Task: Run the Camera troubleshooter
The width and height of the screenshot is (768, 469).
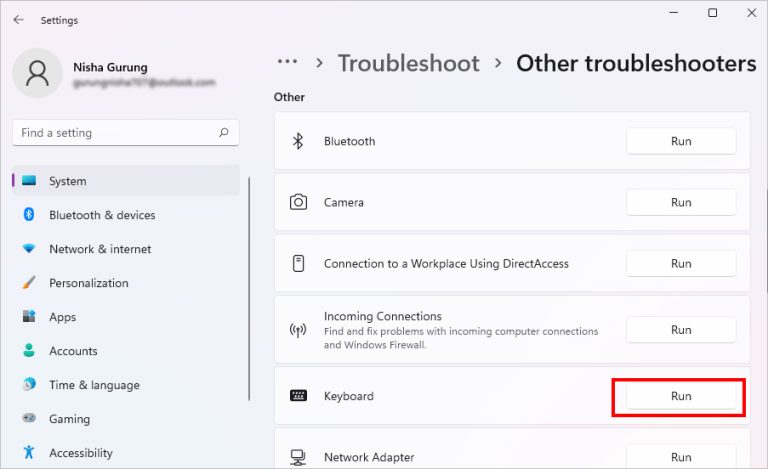Action: pyautogui.click(x=680, y=202)
